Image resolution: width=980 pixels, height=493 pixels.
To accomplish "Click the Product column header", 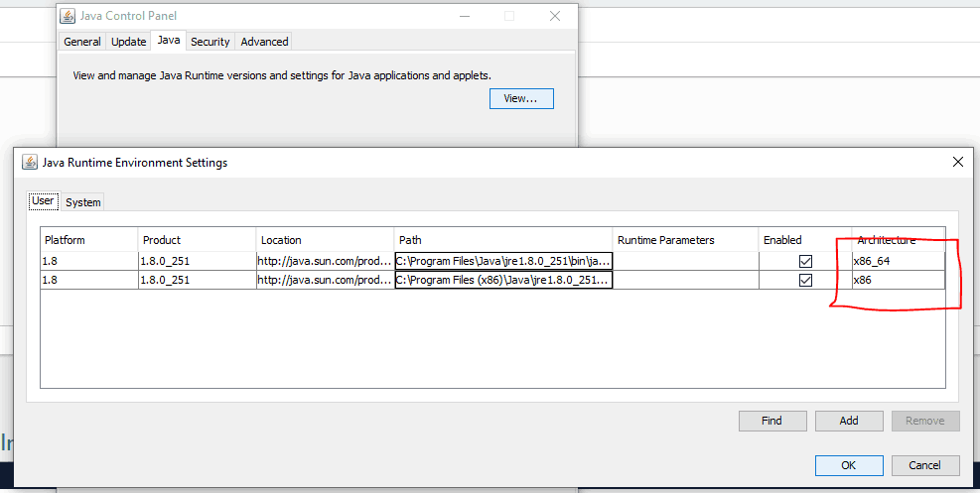I will tap(197, 240).
